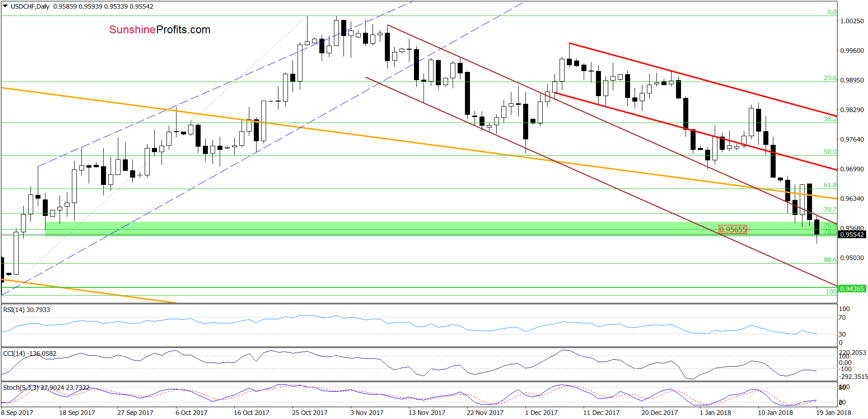Screen dimensions: 868x419
Task: Click the CCI axis value -292.3515
Action: pos(853,377)
